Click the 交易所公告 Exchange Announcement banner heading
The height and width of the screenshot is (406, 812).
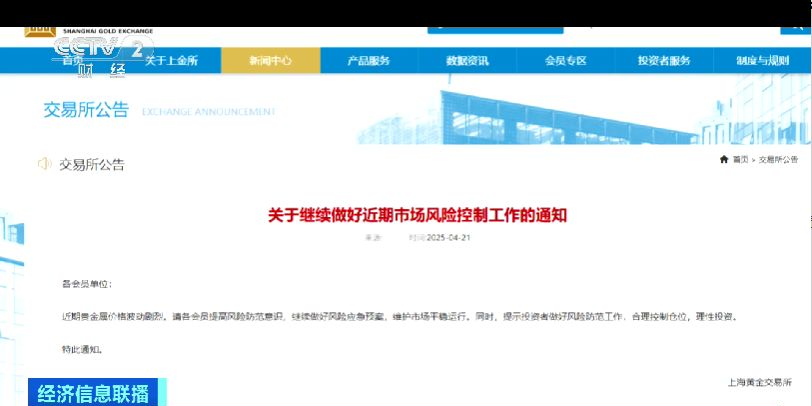pos(86,111)
